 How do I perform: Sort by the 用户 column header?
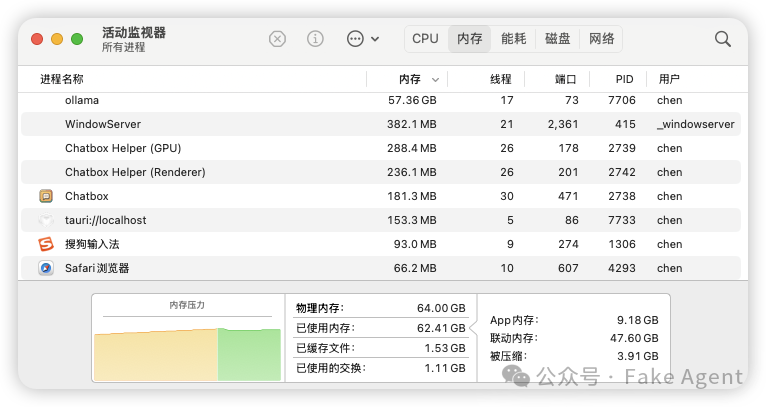[x=669, y=79]
